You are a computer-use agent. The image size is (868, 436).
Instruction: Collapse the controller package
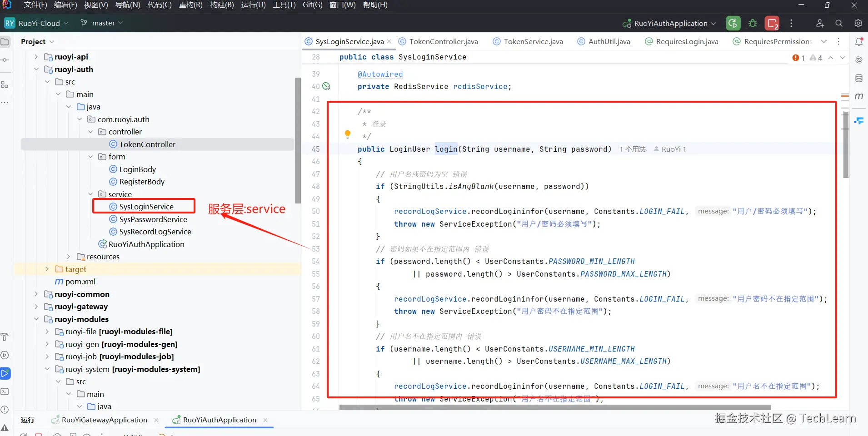coord(90,132)
